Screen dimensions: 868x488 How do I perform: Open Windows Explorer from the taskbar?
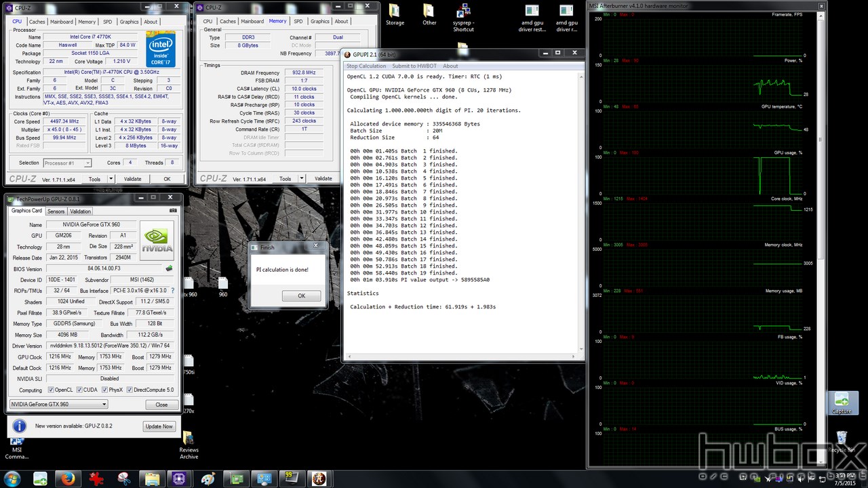(x=152, y=479)
